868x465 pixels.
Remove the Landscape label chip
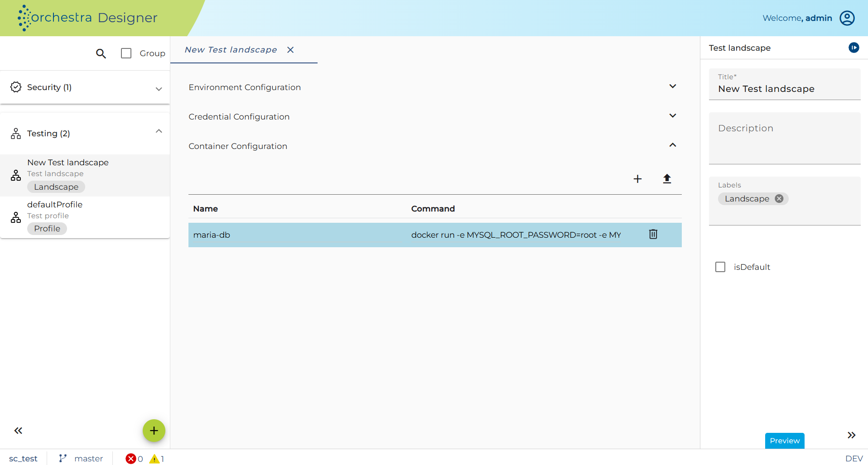tap(779, 199)
